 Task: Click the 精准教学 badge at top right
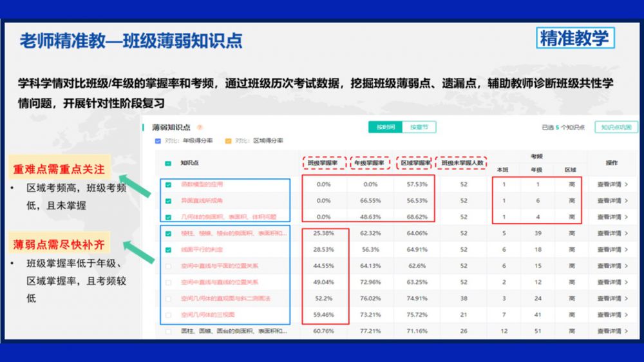[574, 39]
